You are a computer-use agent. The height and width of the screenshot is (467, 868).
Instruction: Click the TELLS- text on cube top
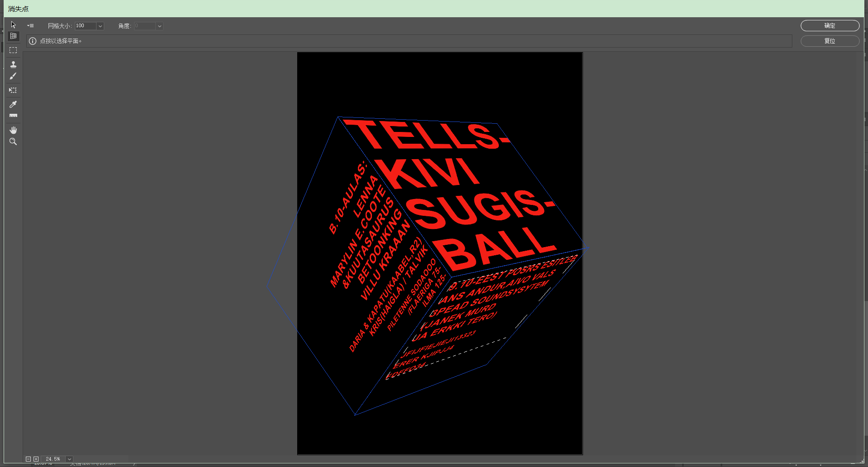(426, 135)
